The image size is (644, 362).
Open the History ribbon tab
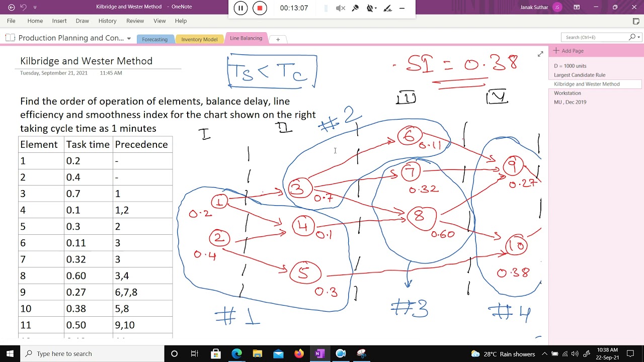(107, 21)
